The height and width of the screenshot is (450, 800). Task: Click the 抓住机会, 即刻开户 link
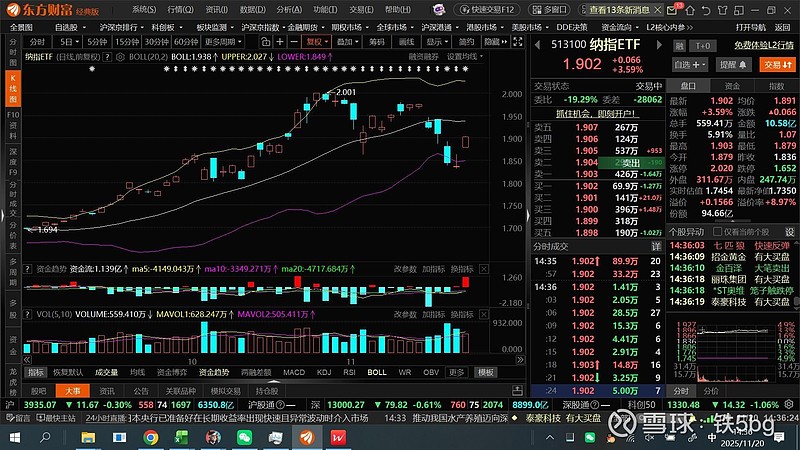point(596,113)
